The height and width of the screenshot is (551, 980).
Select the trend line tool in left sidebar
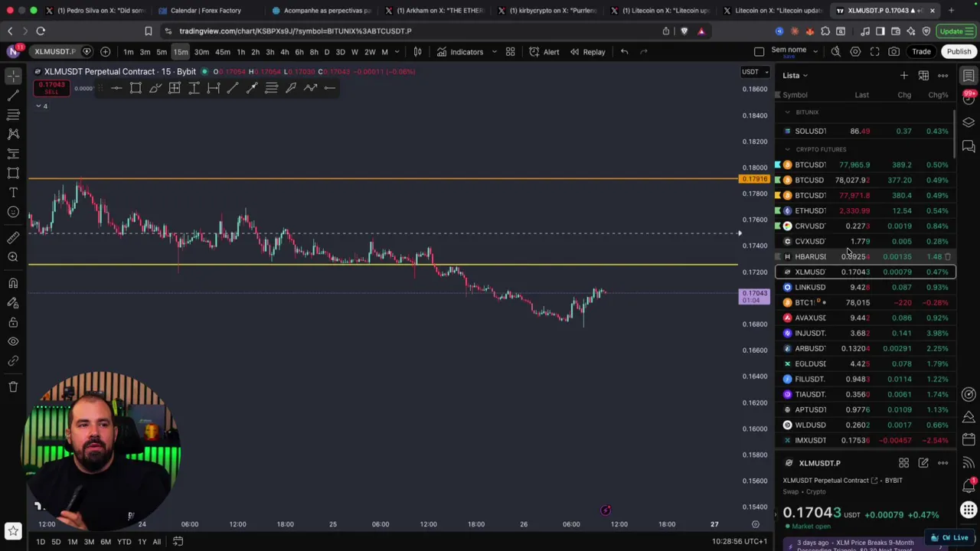click(x=13, y=96)
